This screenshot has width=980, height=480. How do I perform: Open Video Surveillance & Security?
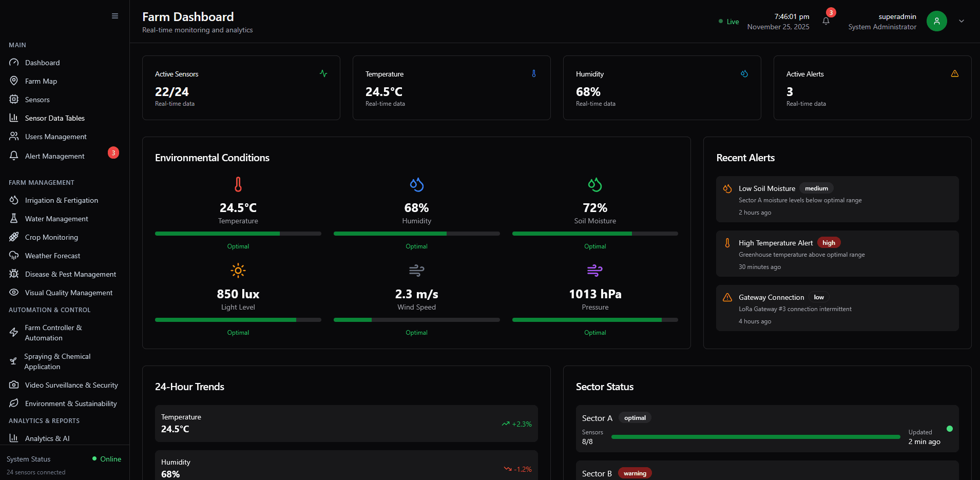pyautogui.click(x=71, y=385)
